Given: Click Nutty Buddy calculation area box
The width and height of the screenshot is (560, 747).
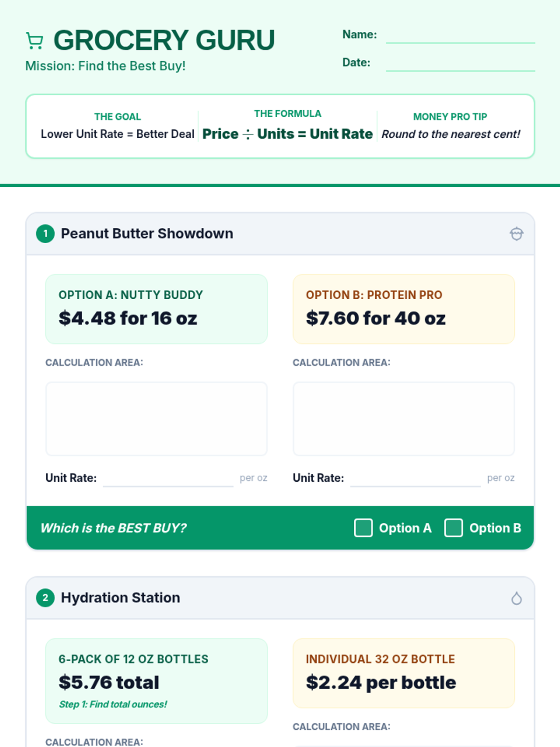Looking at the screenshot, I should tap(156, 419).
